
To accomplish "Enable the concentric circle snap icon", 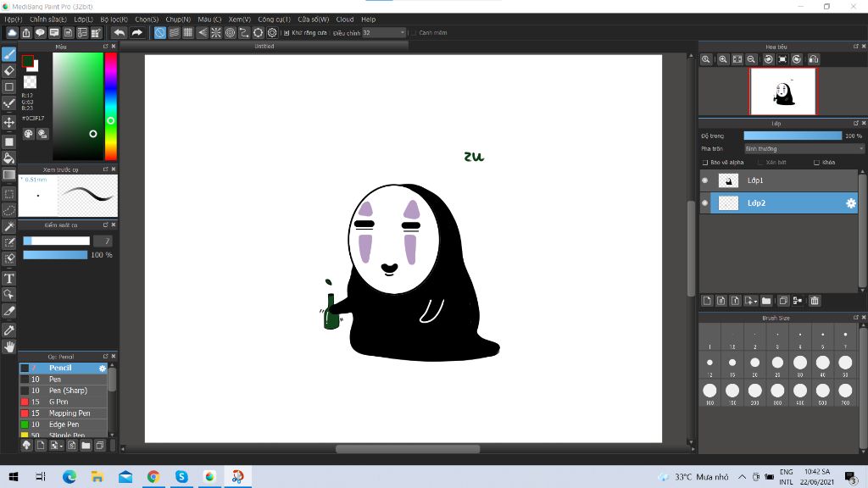I will 231,33.
